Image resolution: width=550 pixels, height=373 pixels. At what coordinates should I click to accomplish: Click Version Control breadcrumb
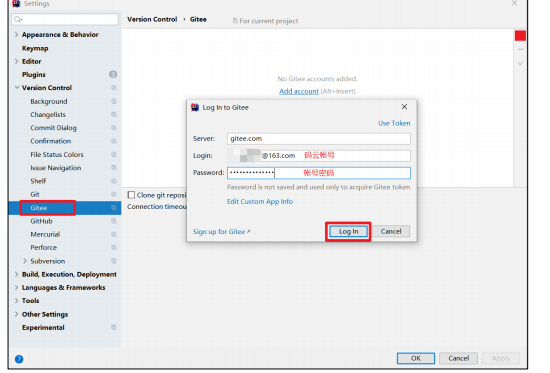pyautogui.click(x=152, y=19)
